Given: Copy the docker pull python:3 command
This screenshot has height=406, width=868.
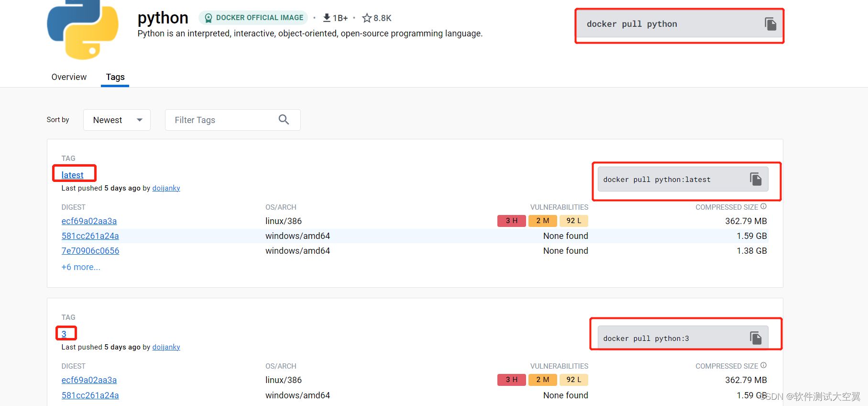Looking at the screenshot, I should pyautogui.click(x=756, y=338).
